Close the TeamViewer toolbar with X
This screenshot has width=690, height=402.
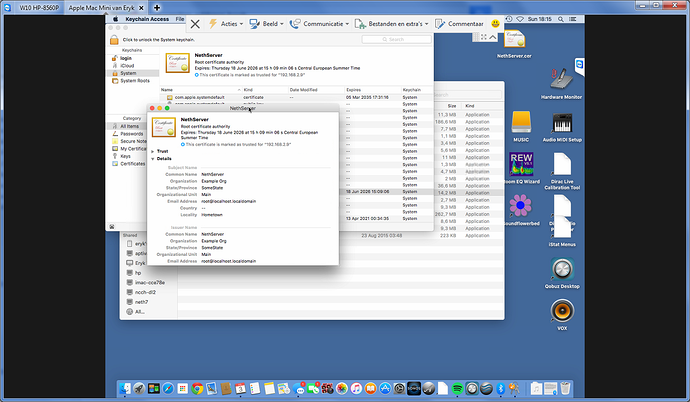195,24
